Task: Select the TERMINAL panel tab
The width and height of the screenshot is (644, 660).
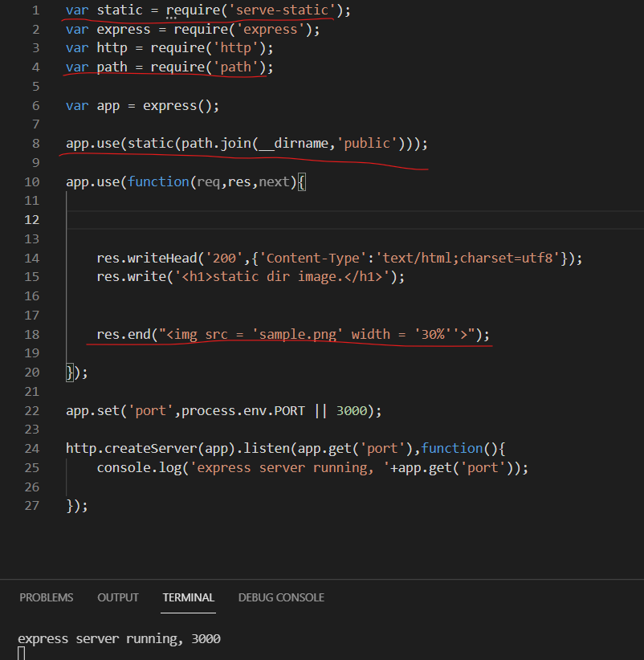Action: pyautogui.click(x=188, y=597)
